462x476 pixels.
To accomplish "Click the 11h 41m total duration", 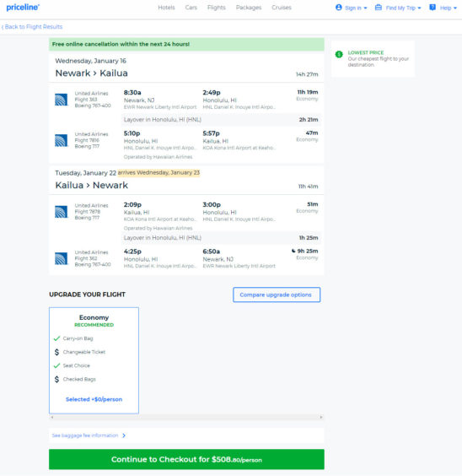I will coord(308,187).
